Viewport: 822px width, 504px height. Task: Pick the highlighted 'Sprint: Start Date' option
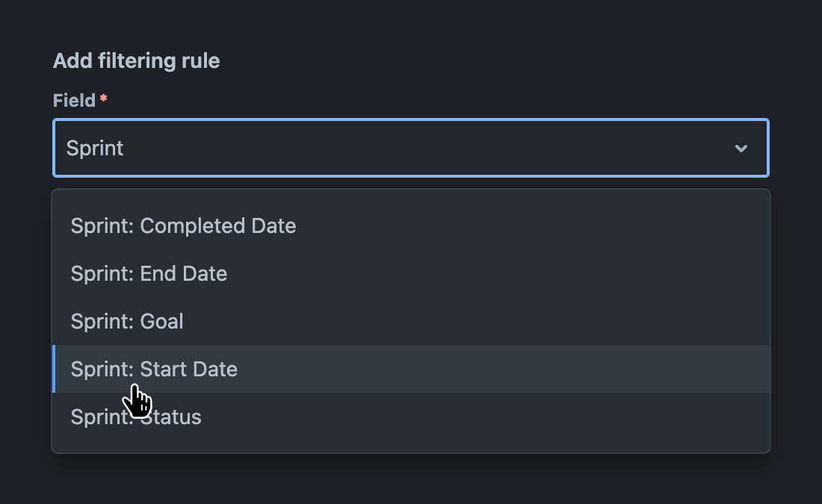click(154, 369)
